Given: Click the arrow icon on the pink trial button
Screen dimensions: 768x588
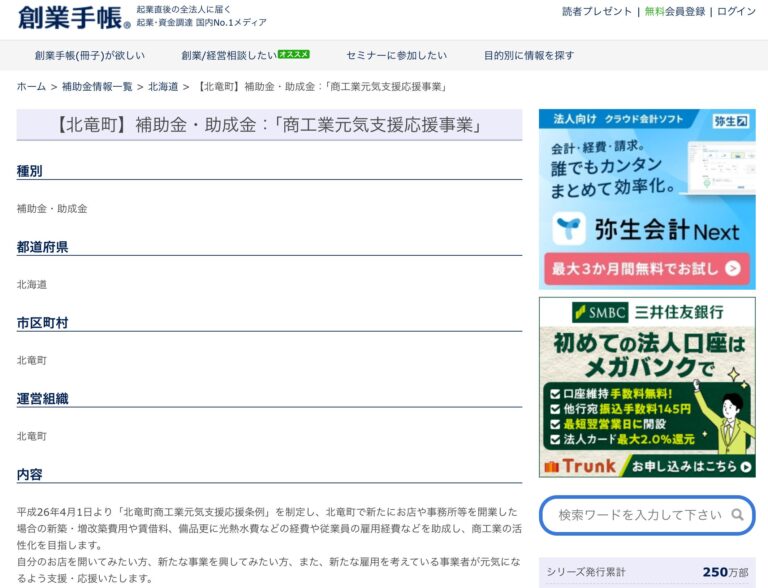Looking at the screenshot, I should pos(733,268).
